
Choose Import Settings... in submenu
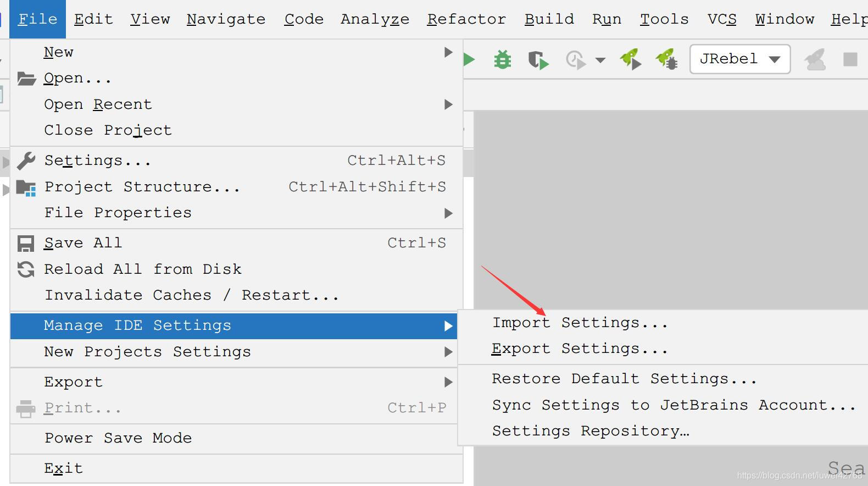click(x=663, y=323)
